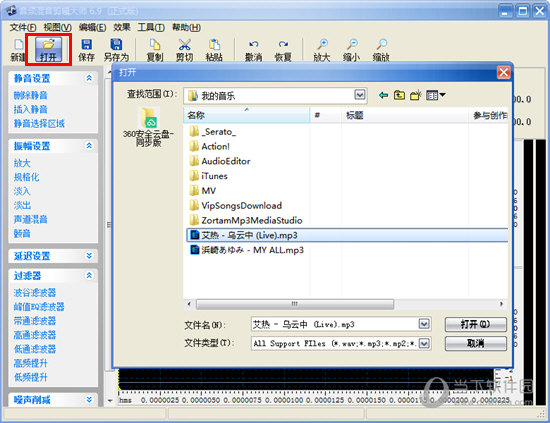Collapse the 静音设置 panel

(x=89, y=78)
